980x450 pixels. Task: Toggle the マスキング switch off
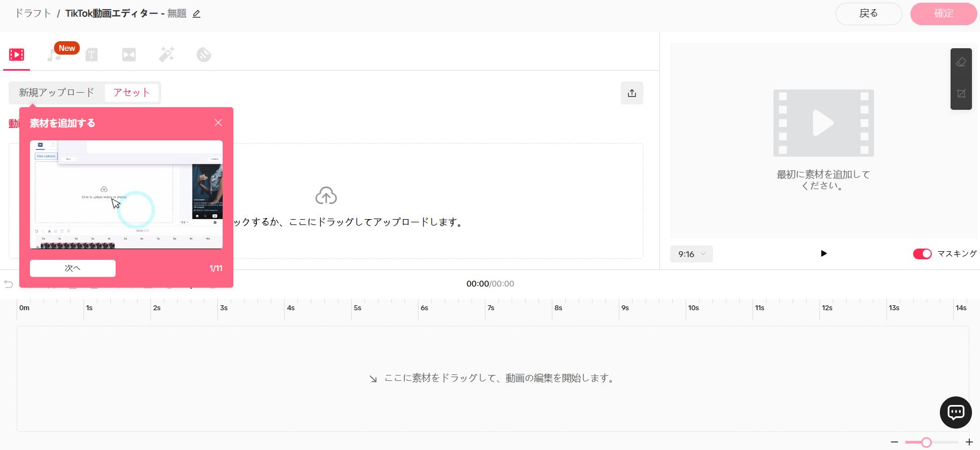pyautogui.click(x=922, y=254)
